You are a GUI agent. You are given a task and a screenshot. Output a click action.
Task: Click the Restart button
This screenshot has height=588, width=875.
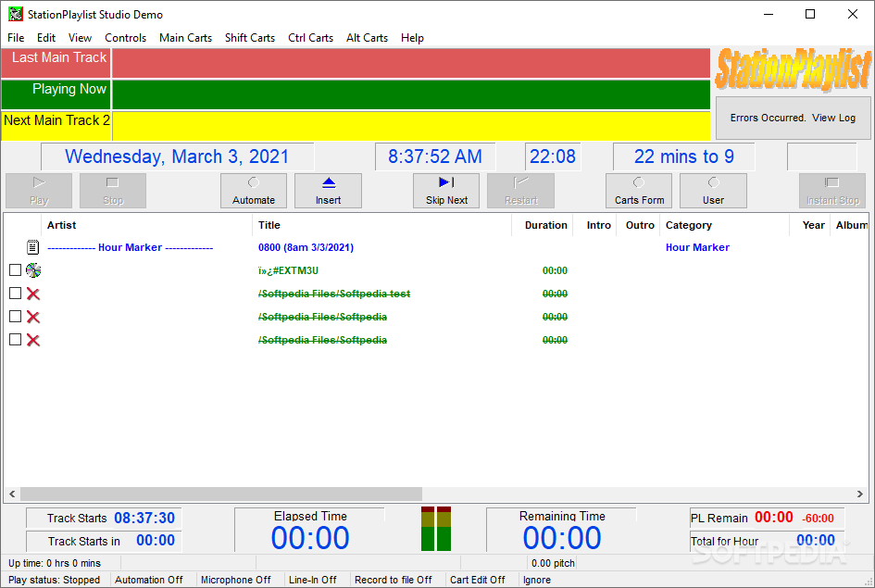pyautogui.click(x=520, y=191)
